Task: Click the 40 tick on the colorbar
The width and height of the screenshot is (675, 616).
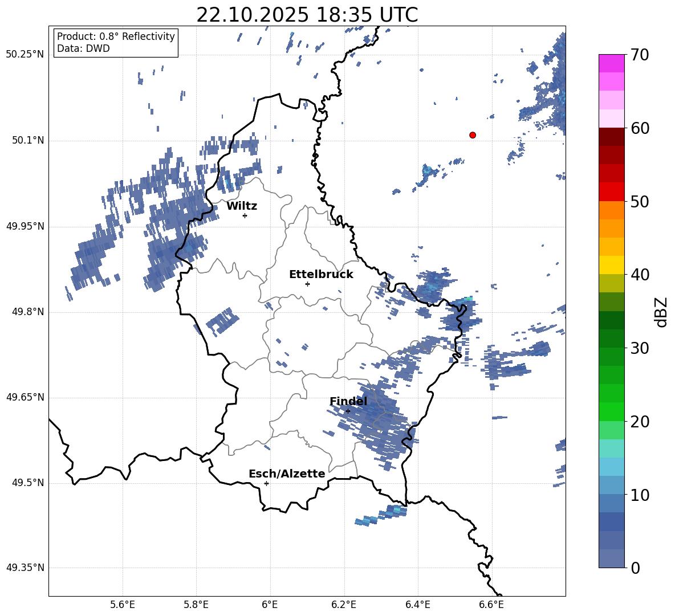Action: [640, 275]
